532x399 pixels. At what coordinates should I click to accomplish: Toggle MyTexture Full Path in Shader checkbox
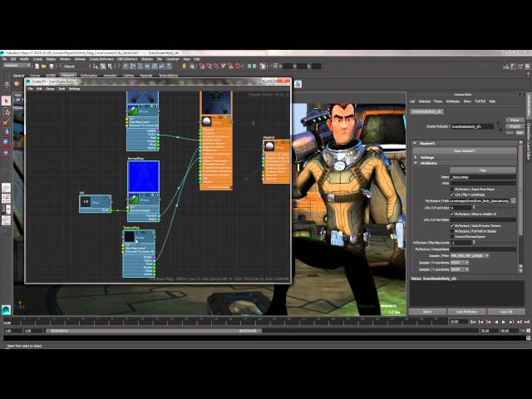(452, 231)
